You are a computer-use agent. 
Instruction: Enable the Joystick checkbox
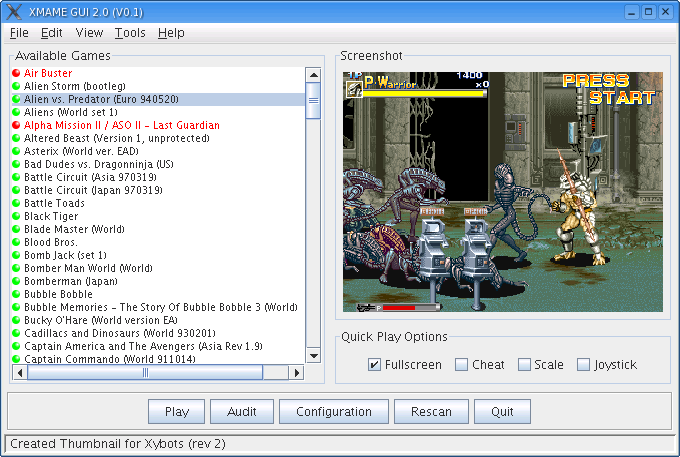point(583,365)
